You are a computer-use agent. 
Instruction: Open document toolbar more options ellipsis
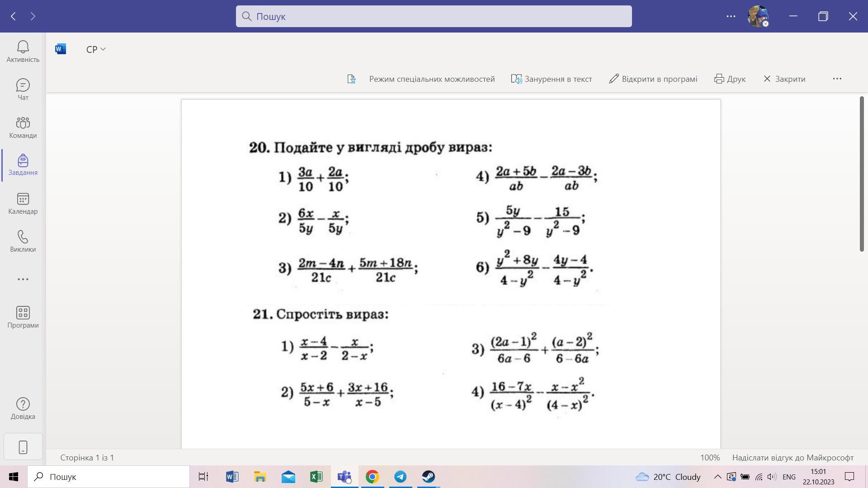tap(837, 79)
